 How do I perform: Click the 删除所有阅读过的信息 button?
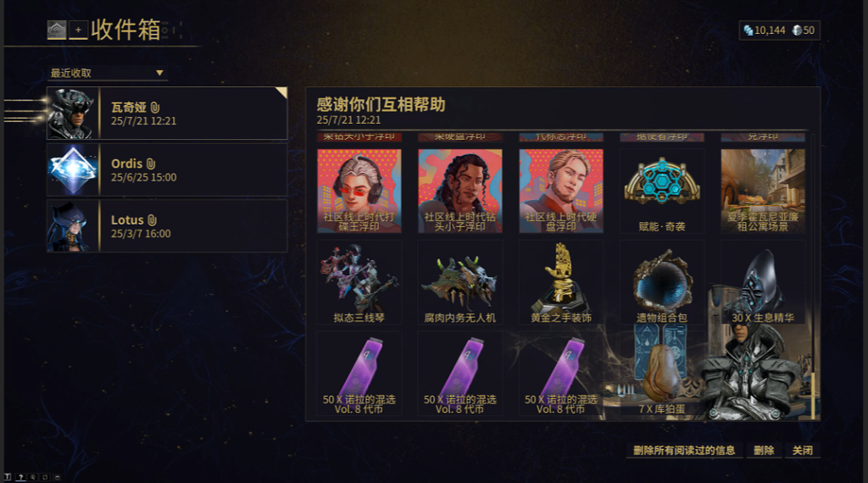[x=684, y=450]
